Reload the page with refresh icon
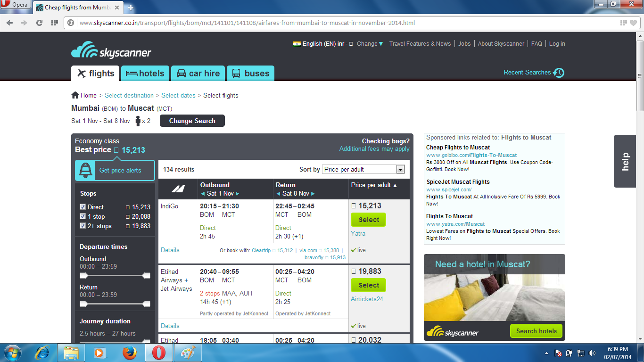 click(39, 23)
